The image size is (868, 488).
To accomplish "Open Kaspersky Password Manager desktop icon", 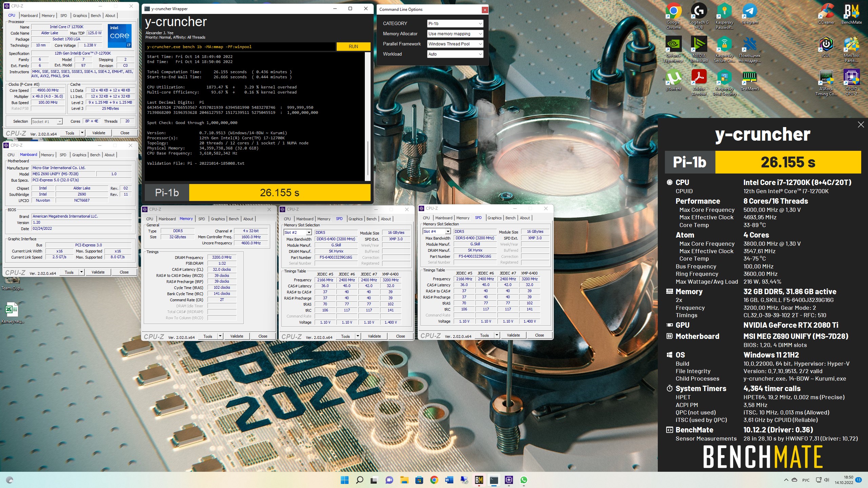I will coord(724,16).
